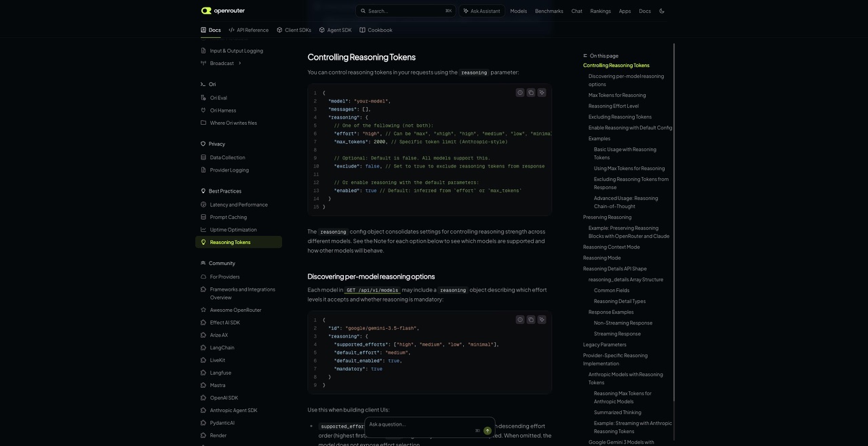Open Rankings in top navigation

coord(600,11)
